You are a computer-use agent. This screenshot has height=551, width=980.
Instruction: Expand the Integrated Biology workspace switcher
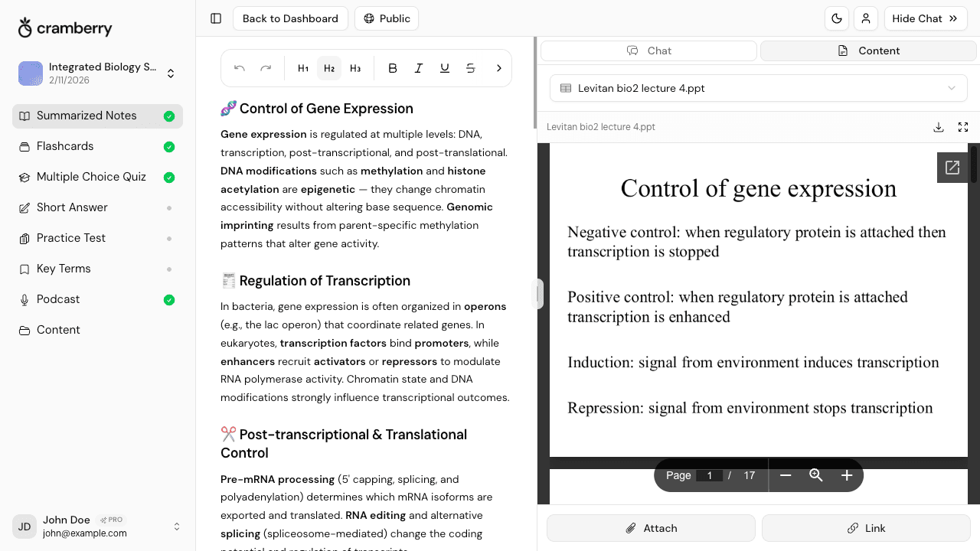pos(171,73)
